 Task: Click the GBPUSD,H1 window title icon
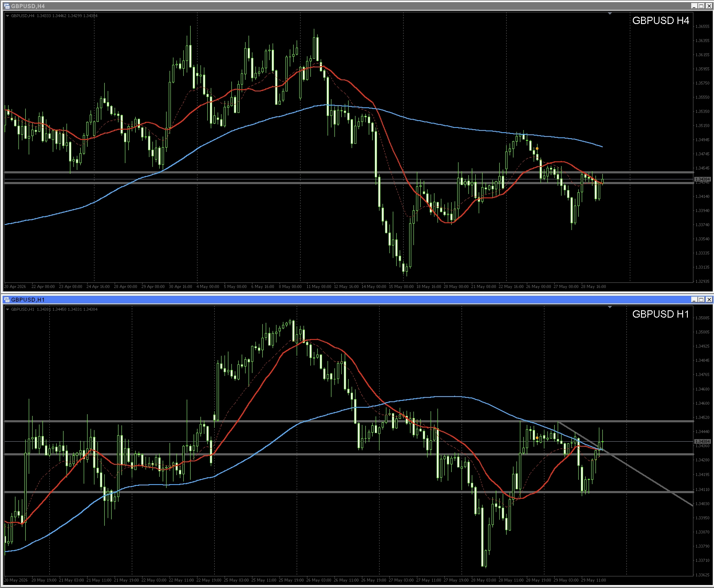point(6,300)
